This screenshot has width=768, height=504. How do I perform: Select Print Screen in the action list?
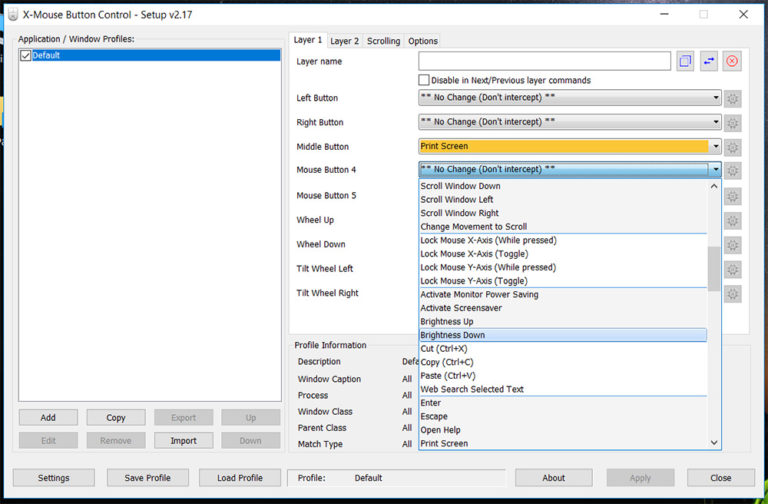pyautogui.click(x=563, y=443)
